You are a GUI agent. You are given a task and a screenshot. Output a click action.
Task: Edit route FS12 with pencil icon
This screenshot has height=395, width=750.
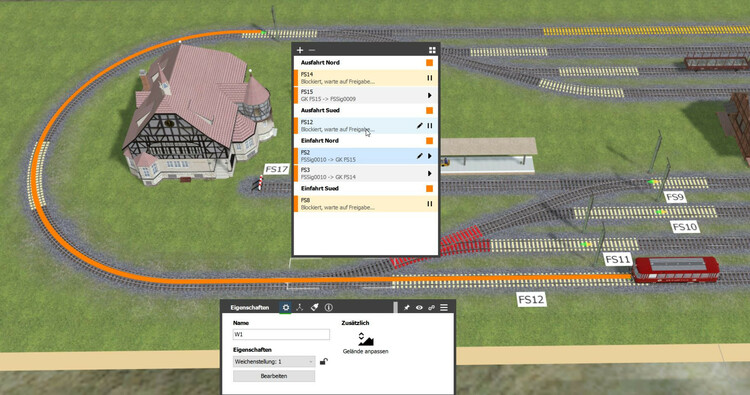coord(419,125)
